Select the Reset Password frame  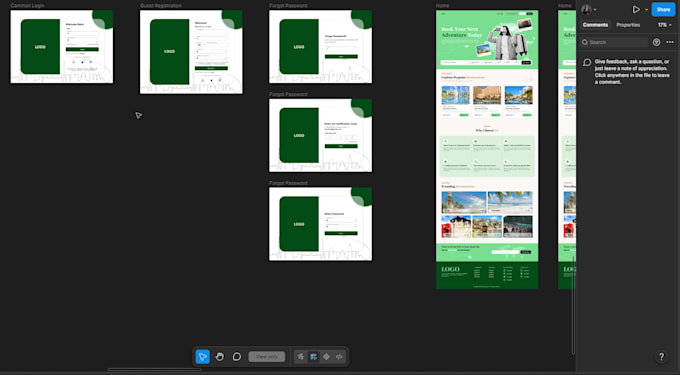[x=320, y=224]
